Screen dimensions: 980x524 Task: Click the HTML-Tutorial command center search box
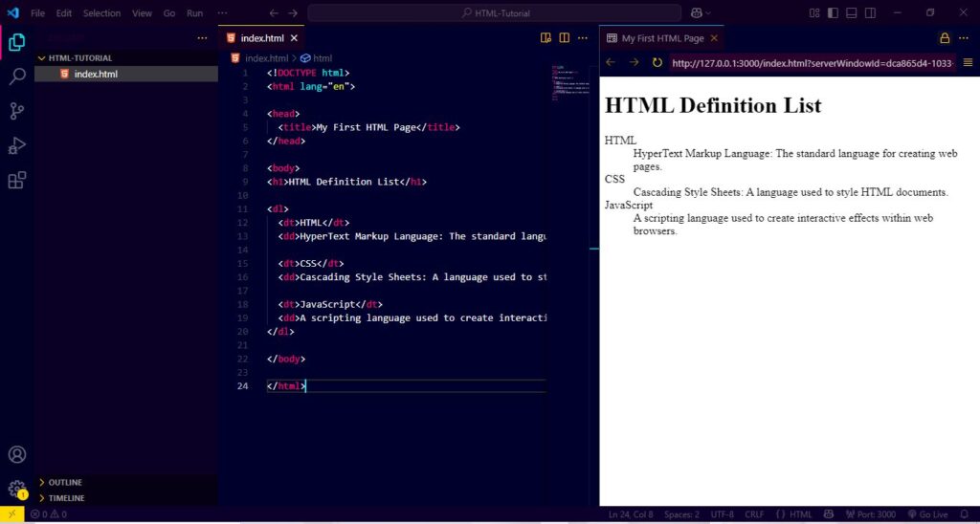[495, 12]
